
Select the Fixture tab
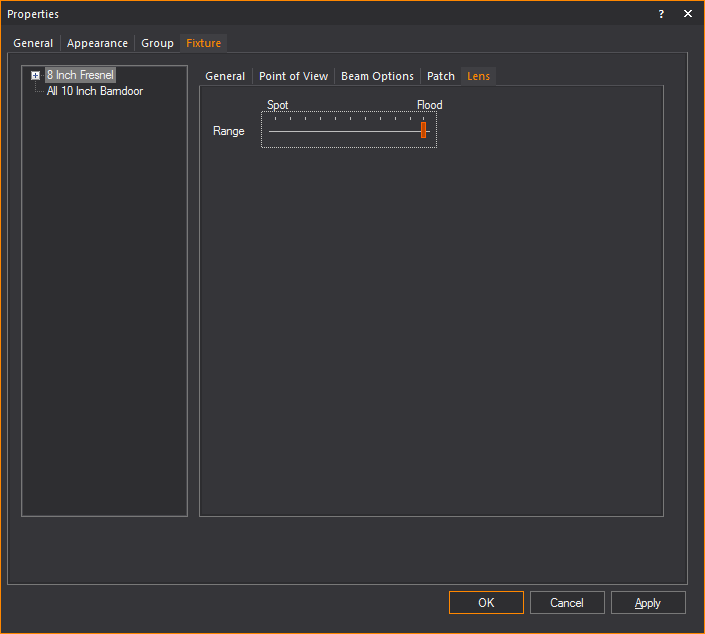pyautogui.click(x=203, y=43)
